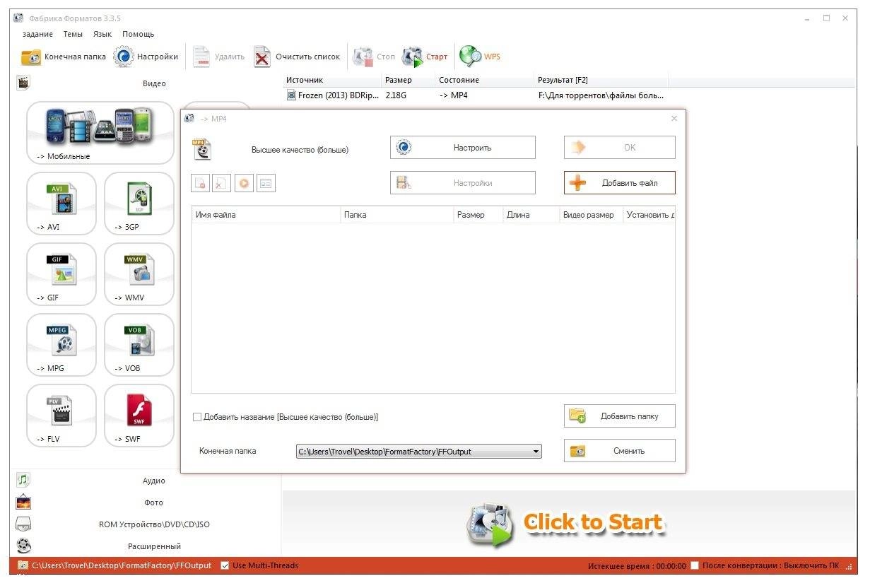Click the Длина column header in dialog

531,215
